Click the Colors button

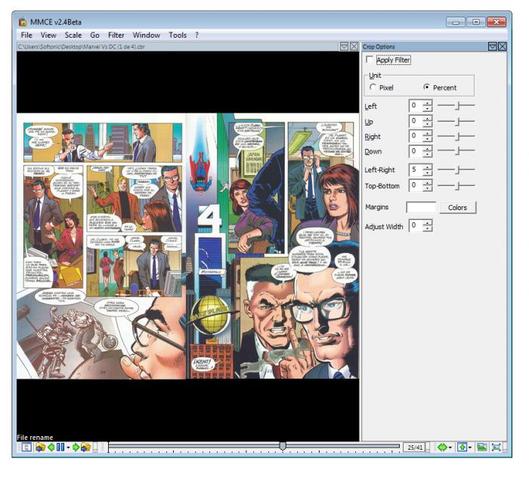[x=457, y=208]
